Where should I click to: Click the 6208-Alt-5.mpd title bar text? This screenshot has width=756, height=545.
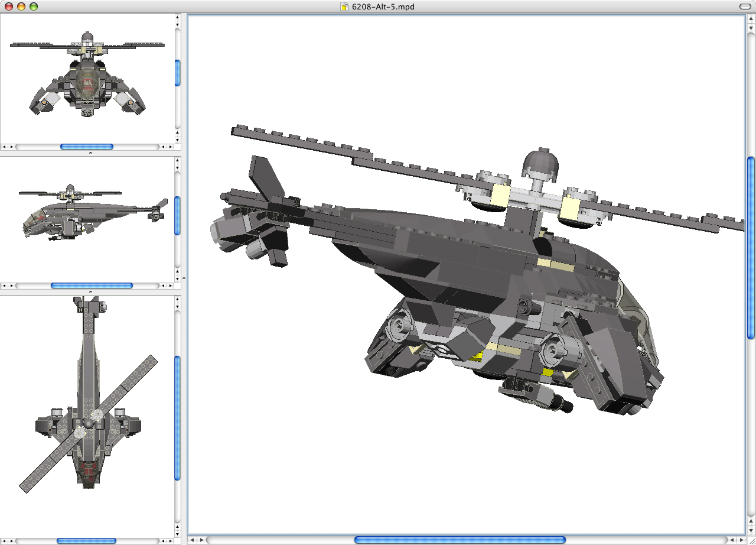tap(383, 7)
